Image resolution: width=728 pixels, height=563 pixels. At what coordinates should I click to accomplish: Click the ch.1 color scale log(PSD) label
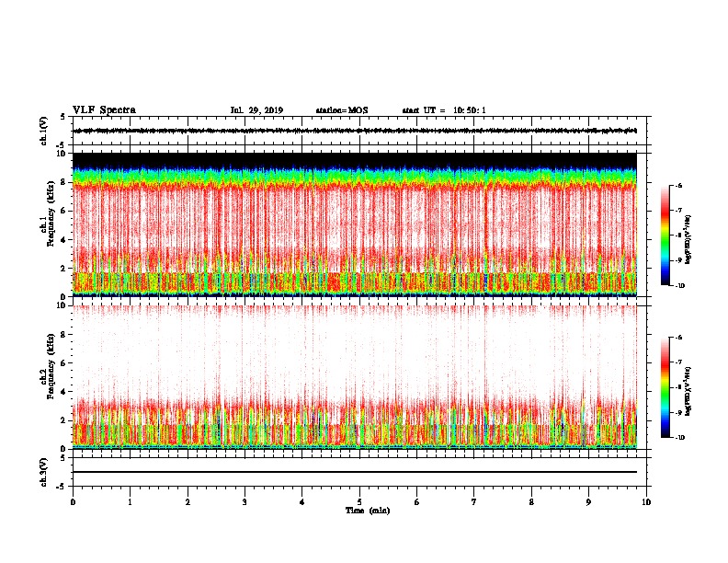[x=688, y=239]
